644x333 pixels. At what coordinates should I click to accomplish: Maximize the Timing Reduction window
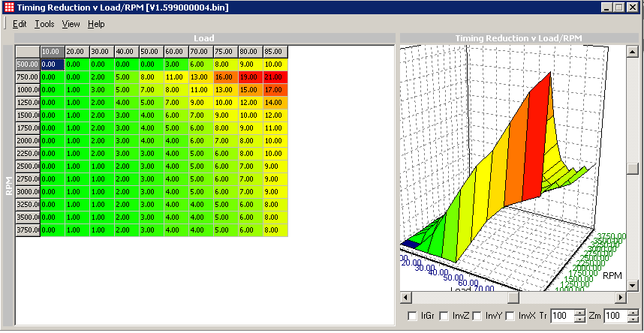618,7
